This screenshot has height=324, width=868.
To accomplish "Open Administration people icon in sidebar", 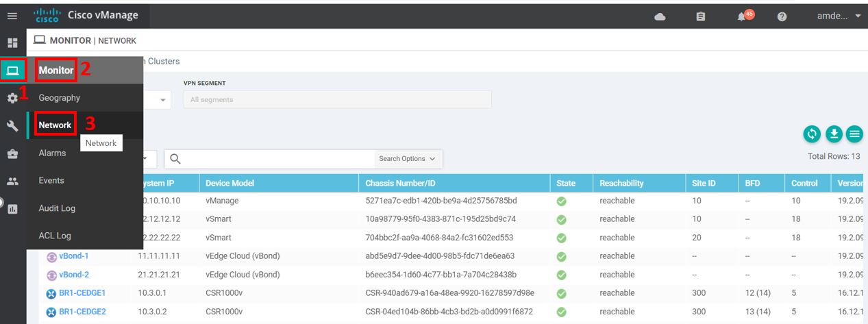I will pos(12,182).
